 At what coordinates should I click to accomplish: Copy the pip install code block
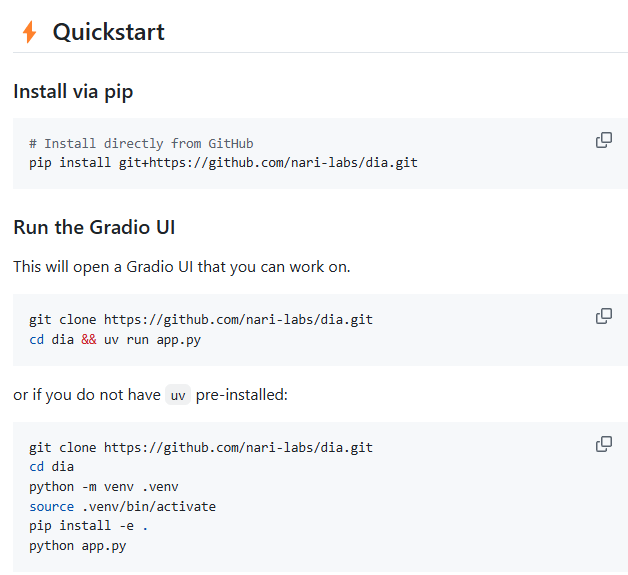pyautogui.click(x=604, y=140)
